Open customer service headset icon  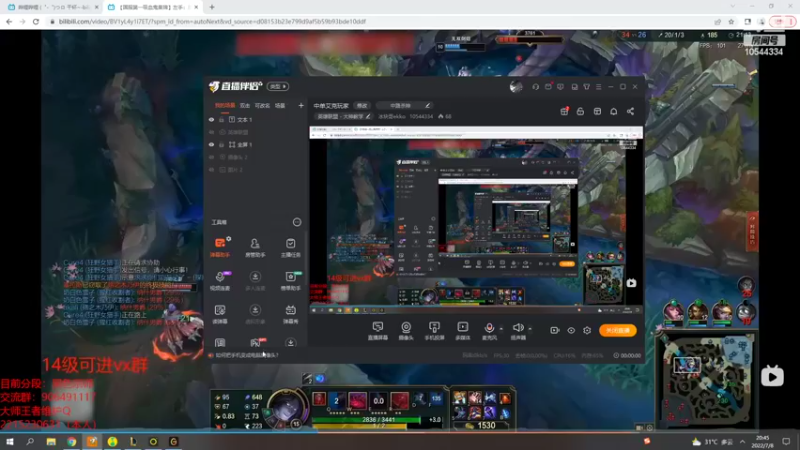point(535,87)
